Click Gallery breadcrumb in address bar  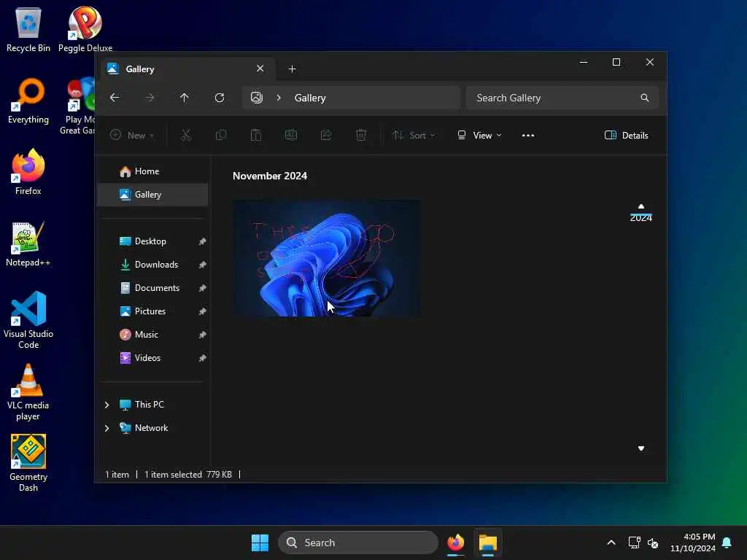tap(310, 98)
